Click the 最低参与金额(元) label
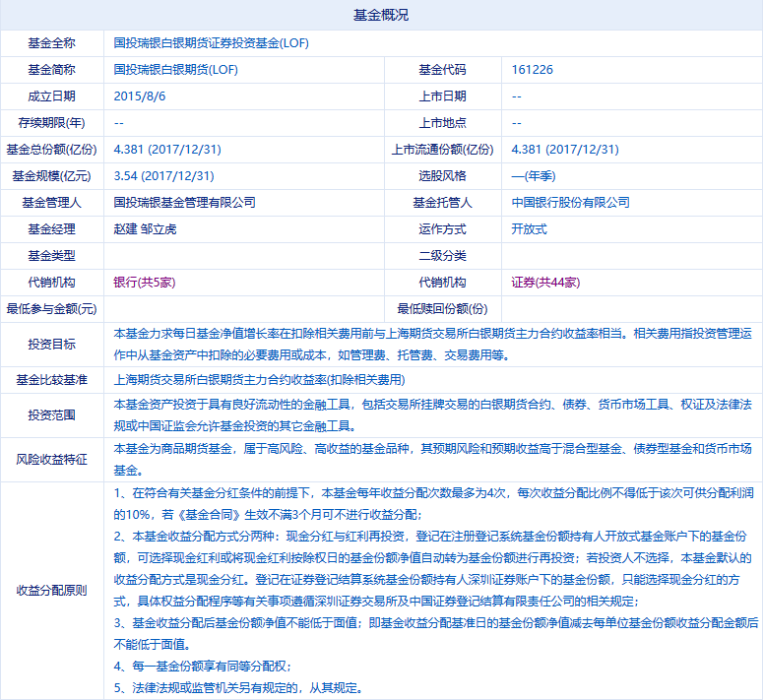The image size is (764, 700). point(51,309)
